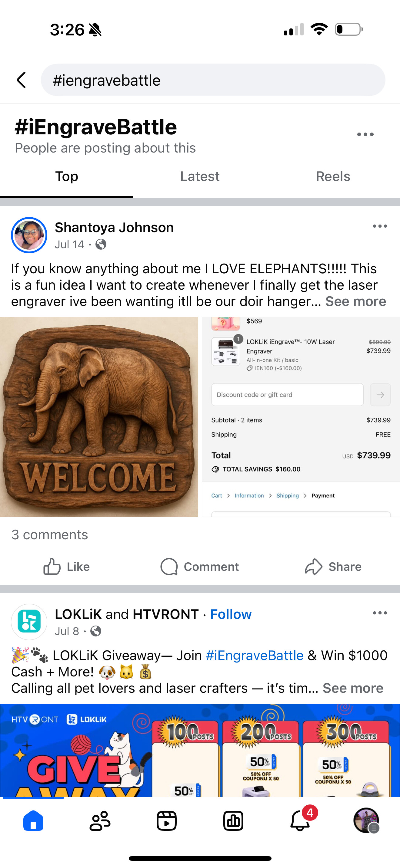Open more options for #iEngraveBattle hashtag header
The image size is (400, 868).
(x=365, y=134)
